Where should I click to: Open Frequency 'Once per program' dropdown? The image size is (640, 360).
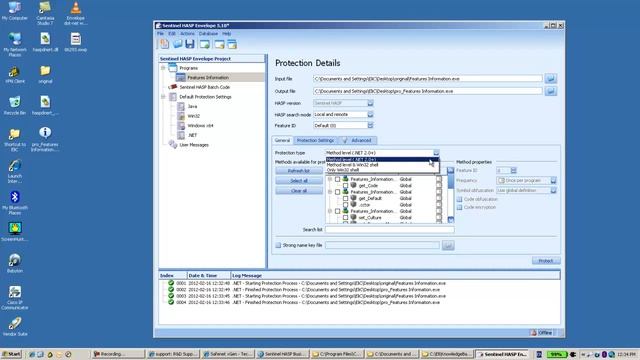click(x=553, y=180)
